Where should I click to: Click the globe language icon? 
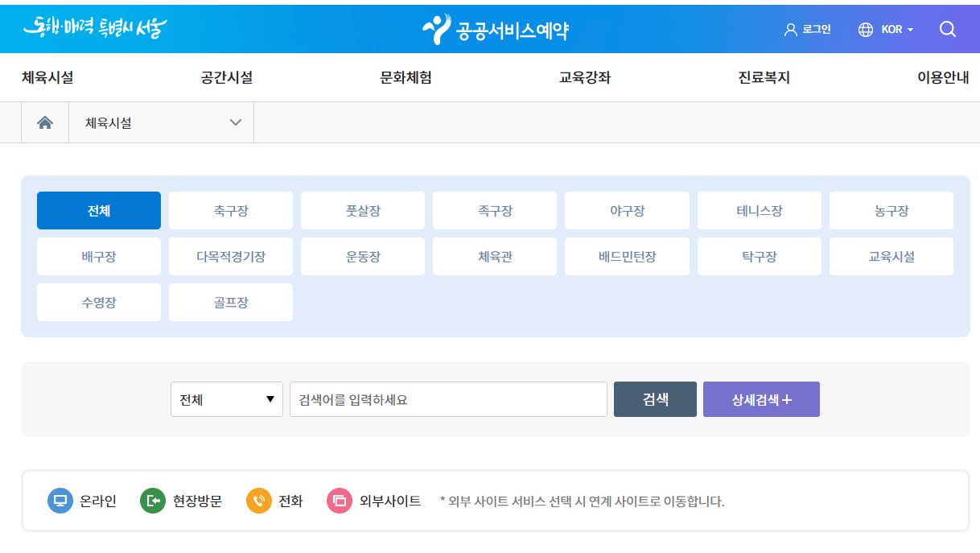(864, 29)
